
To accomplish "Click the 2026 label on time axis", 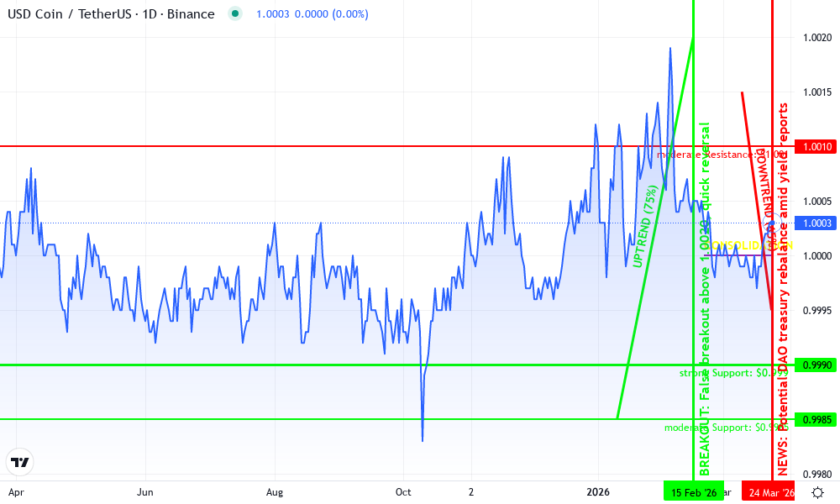I will 598,492.
